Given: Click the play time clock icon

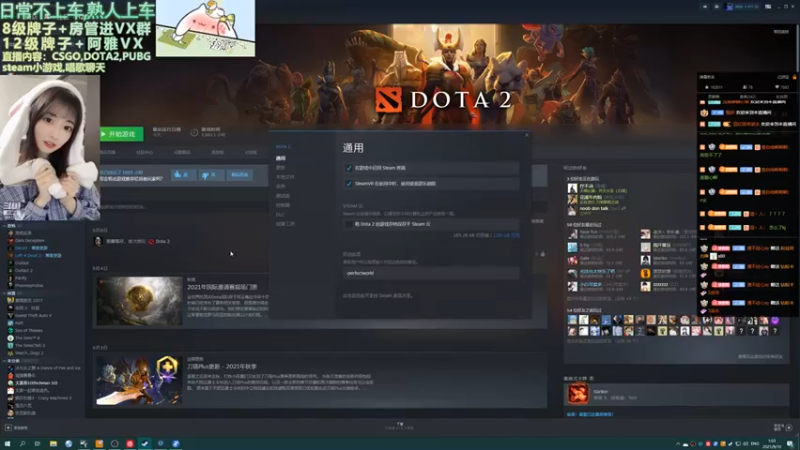Looking at the screenshot, I should click(x=194, y=133).
